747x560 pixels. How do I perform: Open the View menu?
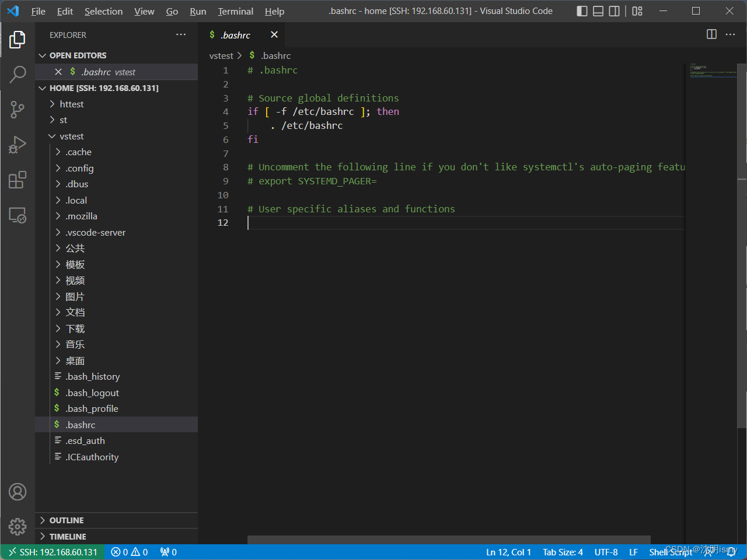coord(144,11)
